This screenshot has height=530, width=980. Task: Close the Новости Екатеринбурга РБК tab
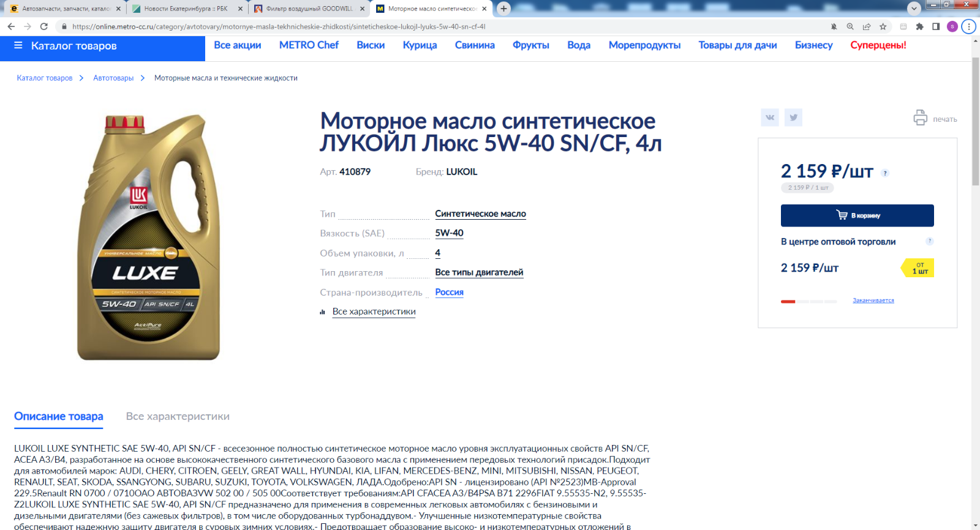point(239,9)
